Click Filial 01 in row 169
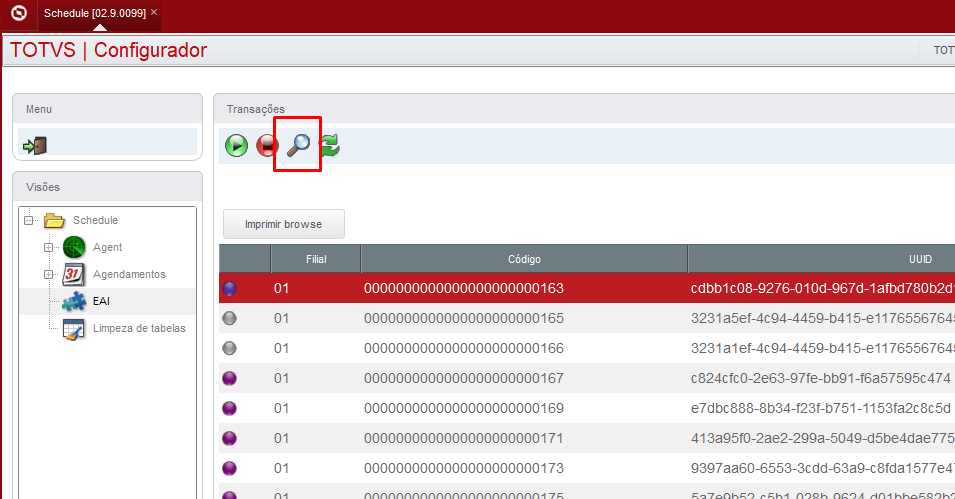This screenshot has height=499, width=955. 281,408
